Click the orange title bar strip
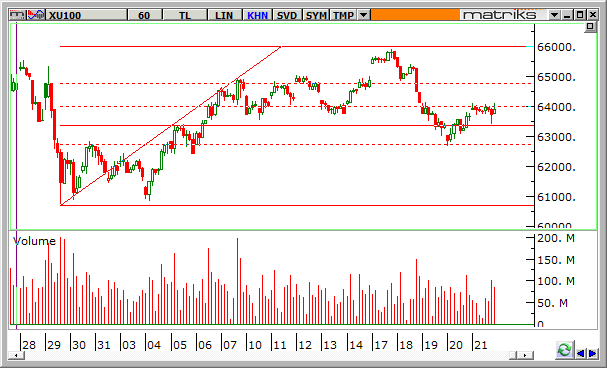607x368 pixels. coord(415,15)
